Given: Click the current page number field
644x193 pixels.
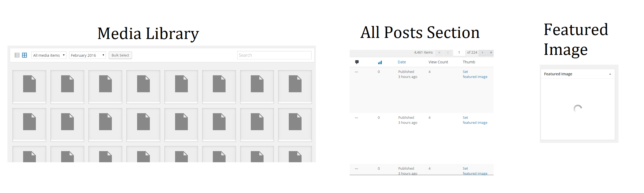Looking at the screenshot, I should (459, 52).
